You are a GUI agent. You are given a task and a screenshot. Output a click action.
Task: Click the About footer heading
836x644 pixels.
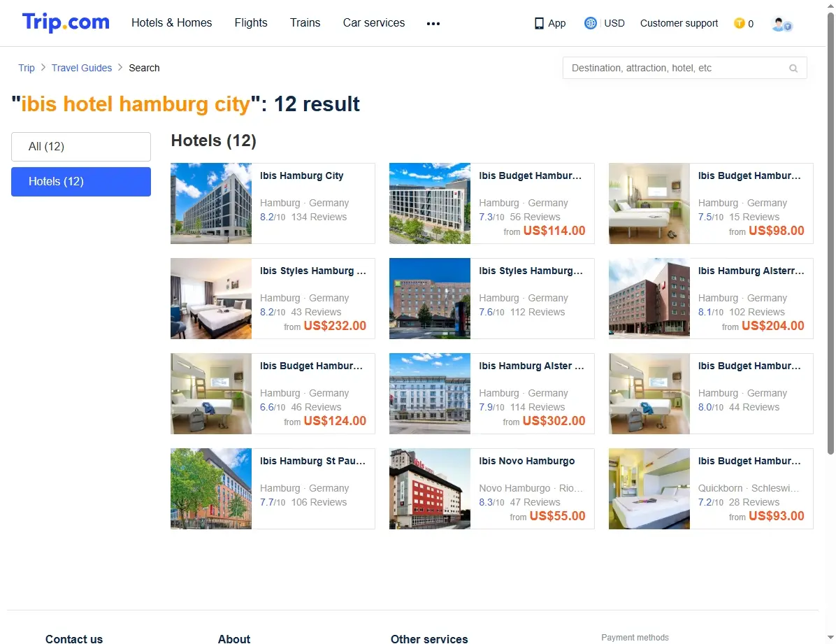(x=234, y=638)
